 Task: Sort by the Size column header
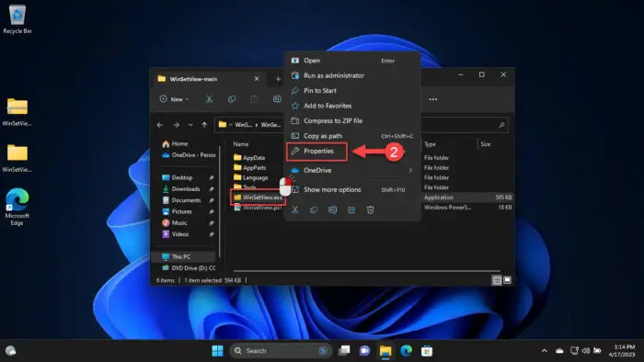[485, 144]
